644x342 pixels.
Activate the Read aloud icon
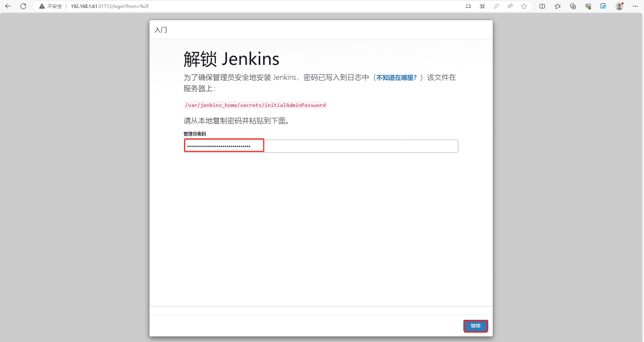[510, 6]
